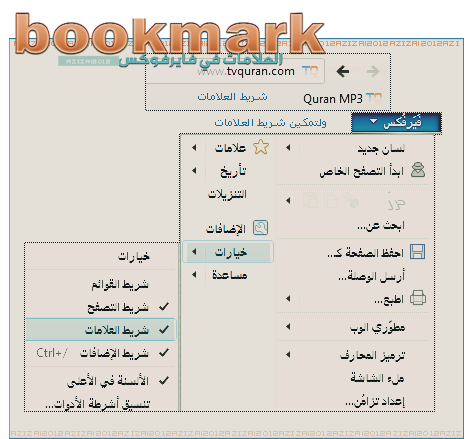The height and width of the screenshot is (439, 474).
Task: Click the bookmarks star icon
Action: (x=261, y=147)
